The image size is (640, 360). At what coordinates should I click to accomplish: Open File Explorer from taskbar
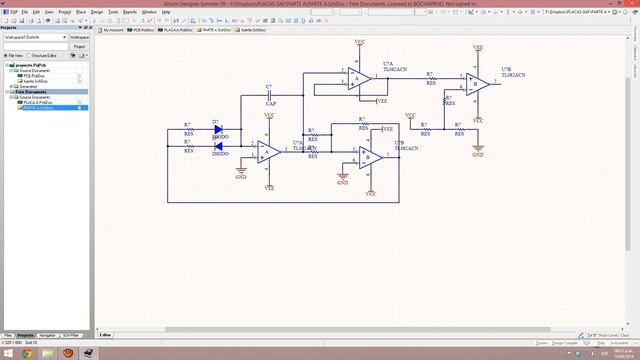(x=48, y=353)
